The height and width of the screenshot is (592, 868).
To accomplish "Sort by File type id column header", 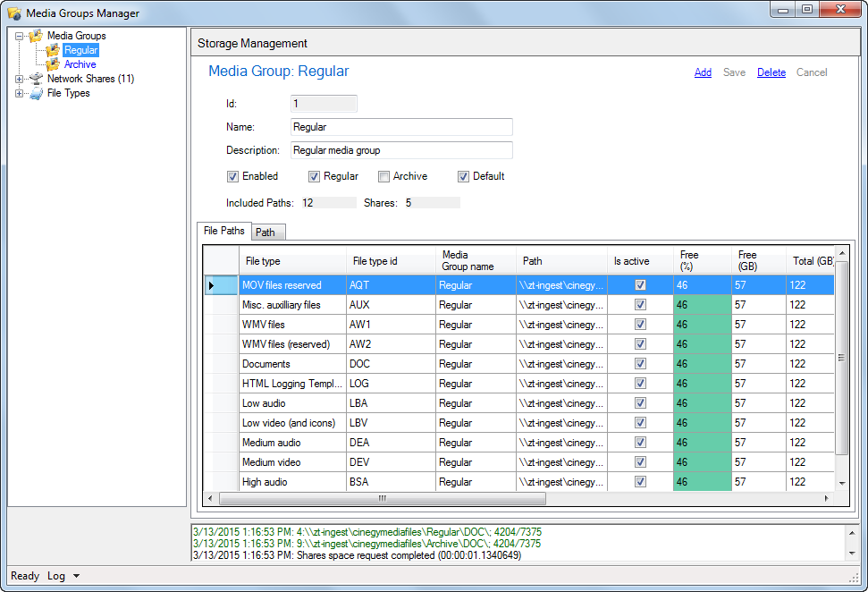I will pos(391,261).
